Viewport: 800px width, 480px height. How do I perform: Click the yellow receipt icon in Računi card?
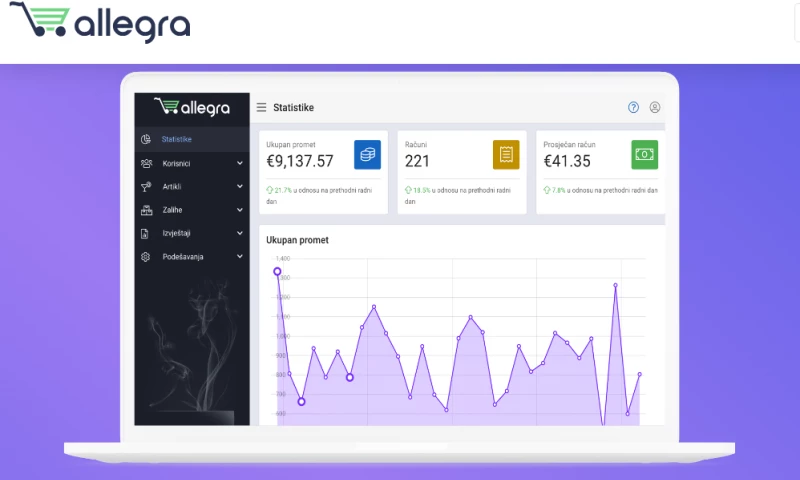click(x=506, y=155)
